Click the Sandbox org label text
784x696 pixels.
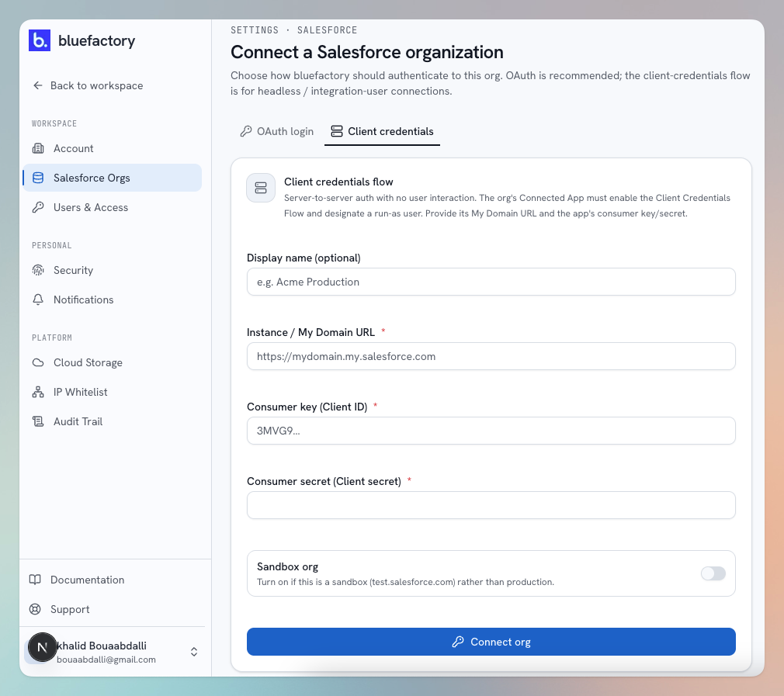pyautogui.click(x=287, y=566)
